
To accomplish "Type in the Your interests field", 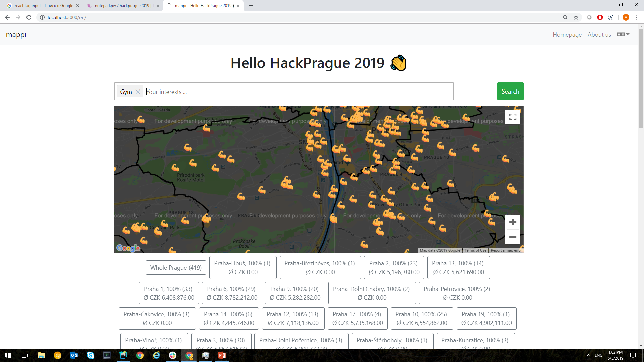I will pos(299,92).
